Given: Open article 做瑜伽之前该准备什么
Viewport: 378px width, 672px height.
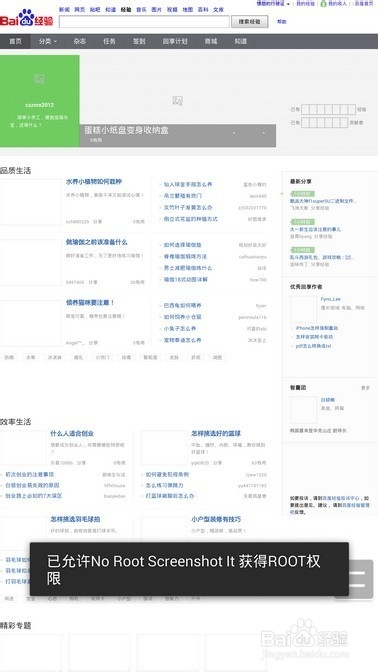Looking at the screenshot, I should 96,242.
